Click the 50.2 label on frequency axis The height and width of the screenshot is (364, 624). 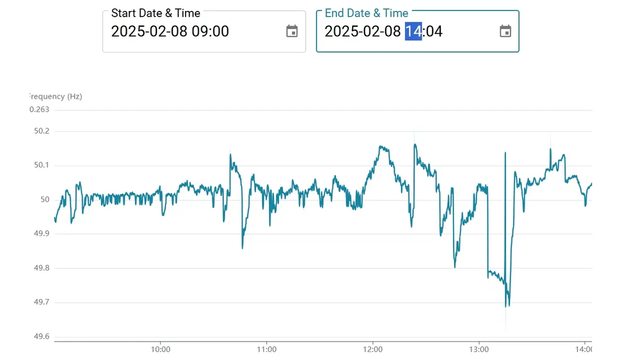point(42,131)
